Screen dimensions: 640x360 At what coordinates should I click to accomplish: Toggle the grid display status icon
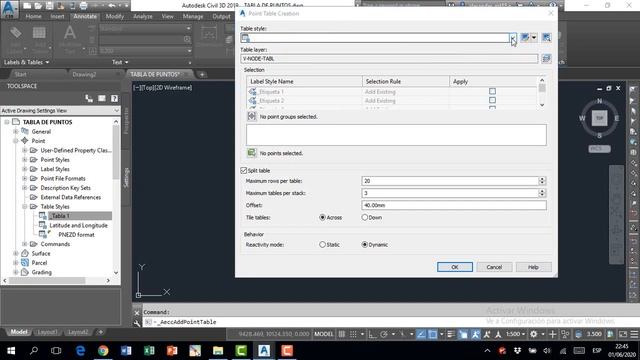[342, 334]
